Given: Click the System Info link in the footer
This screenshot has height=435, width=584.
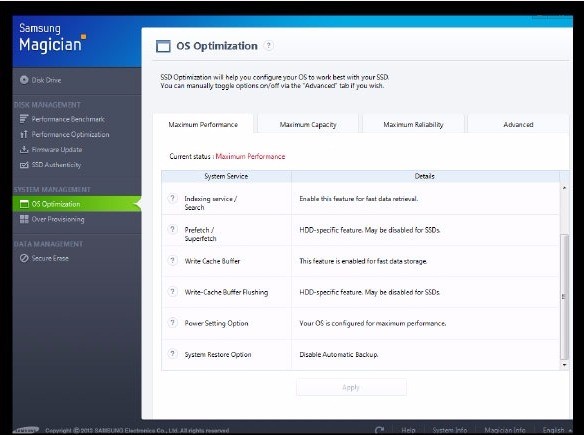Looking at the screenshot, I should [450, 430].
